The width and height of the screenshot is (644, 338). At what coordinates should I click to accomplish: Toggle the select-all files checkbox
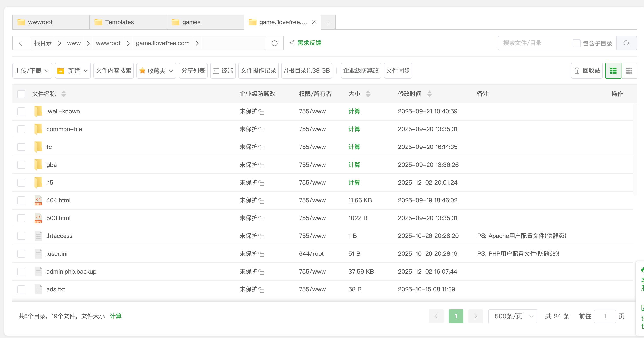pyautogui.click(x=21, y=94)
